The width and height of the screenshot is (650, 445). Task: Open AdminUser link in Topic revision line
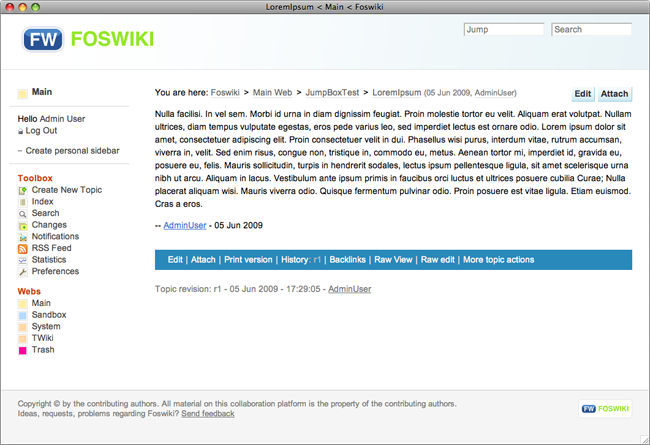[349, 289]
